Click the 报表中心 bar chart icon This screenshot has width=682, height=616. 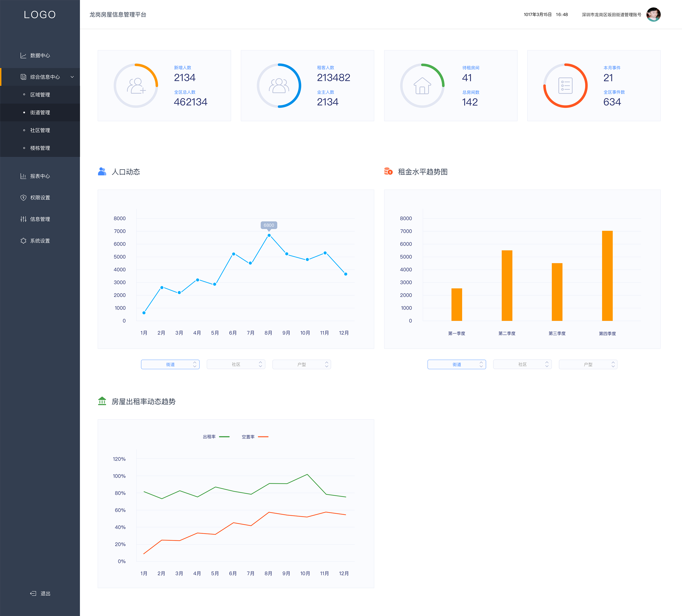tap(23, 176)
